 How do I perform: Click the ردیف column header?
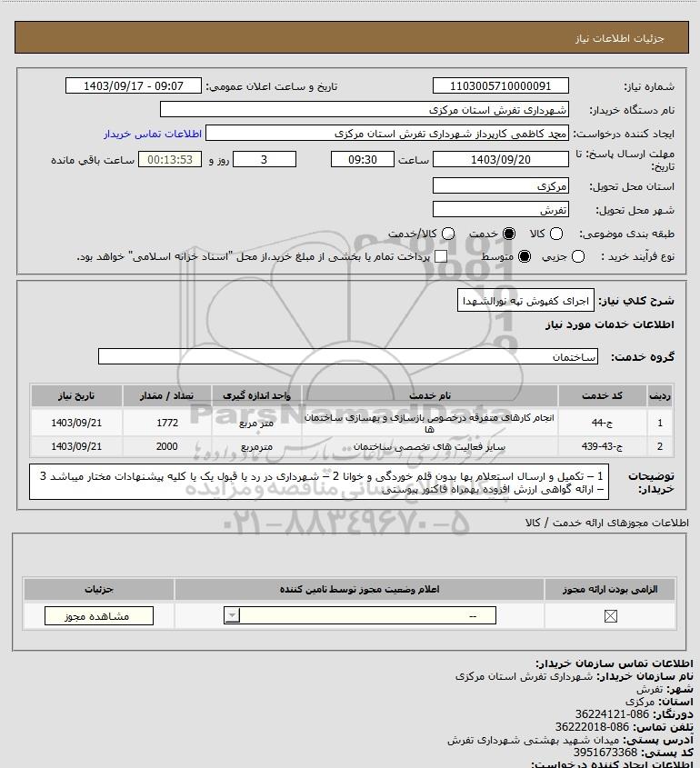pos(660,395)
